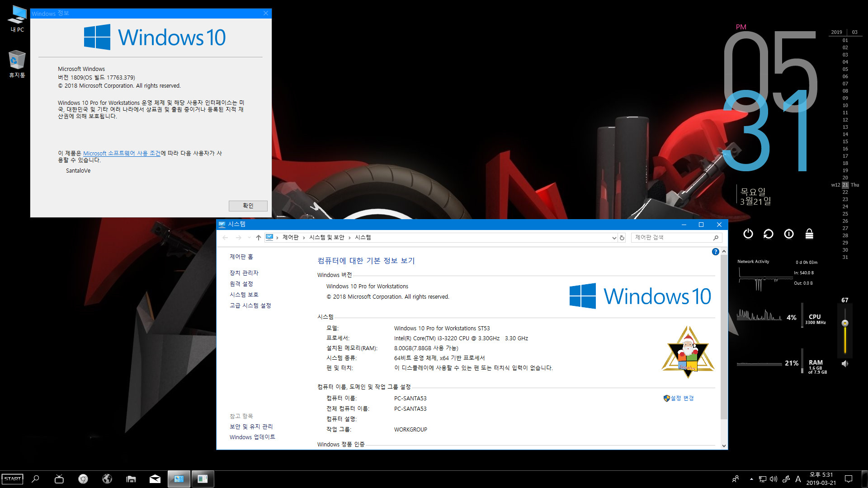Click the scroll down arrow in 시스템 window
The width and height of the screenshot is (868, 488).
click(724, 446)
